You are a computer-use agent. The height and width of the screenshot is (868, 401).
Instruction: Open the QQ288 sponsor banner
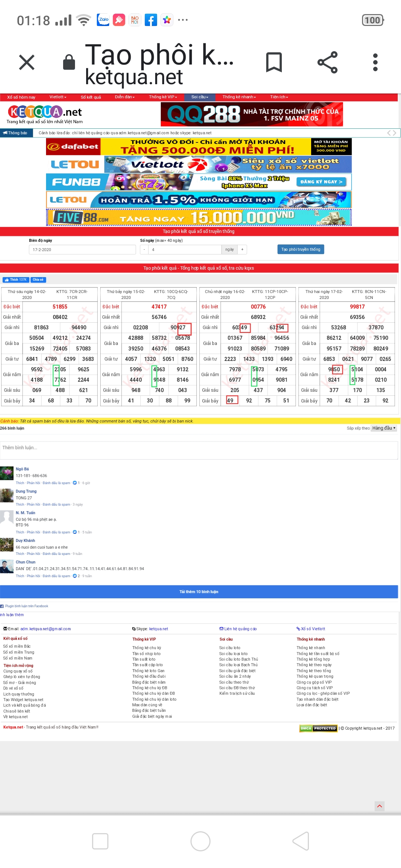coord(252,114)
